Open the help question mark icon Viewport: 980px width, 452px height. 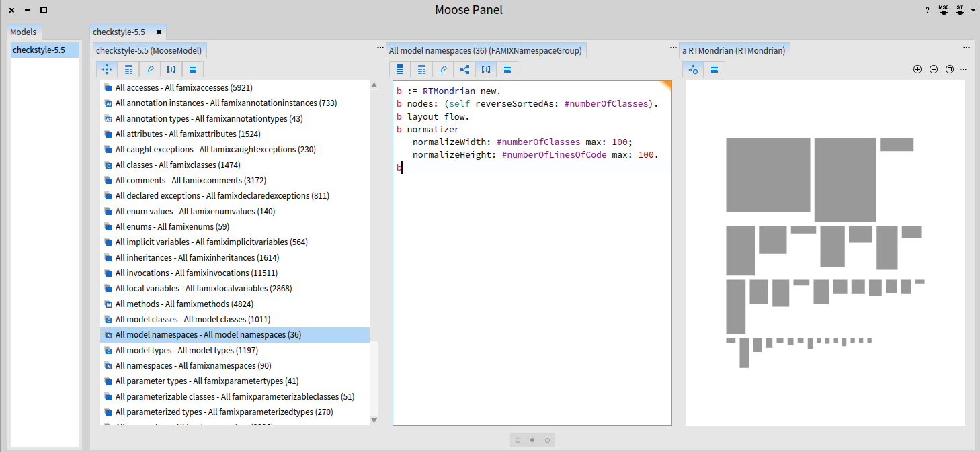point(928,11)
